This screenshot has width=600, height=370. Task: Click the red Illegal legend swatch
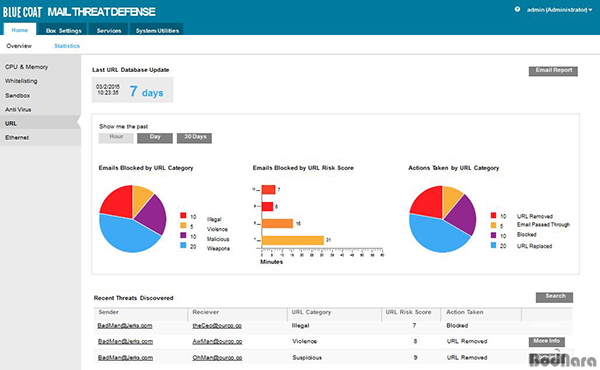[183, 215]
